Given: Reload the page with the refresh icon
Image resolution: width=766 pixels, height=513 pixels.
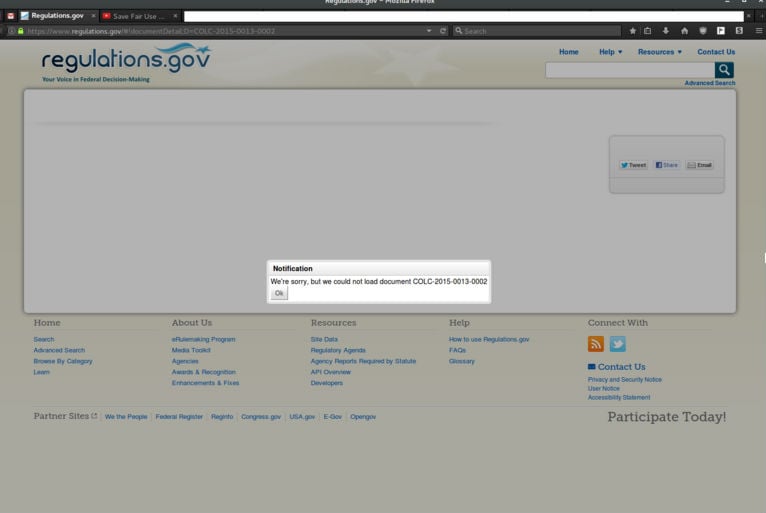Looking at the screenshot, I should [x=443, y=31].
